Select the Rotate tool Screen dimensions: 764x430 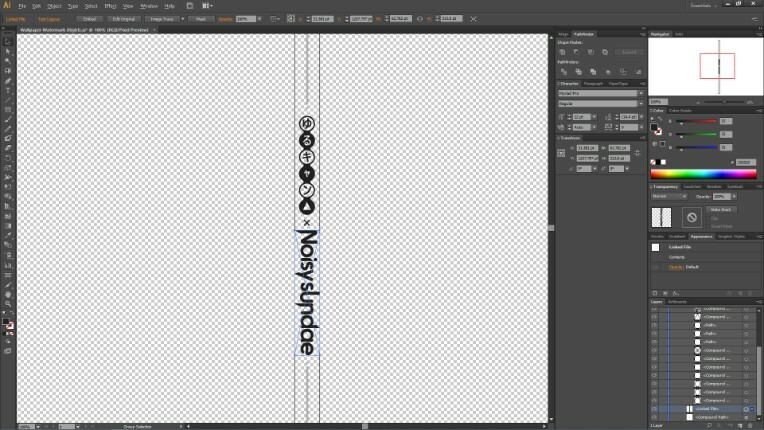[7, 158]
